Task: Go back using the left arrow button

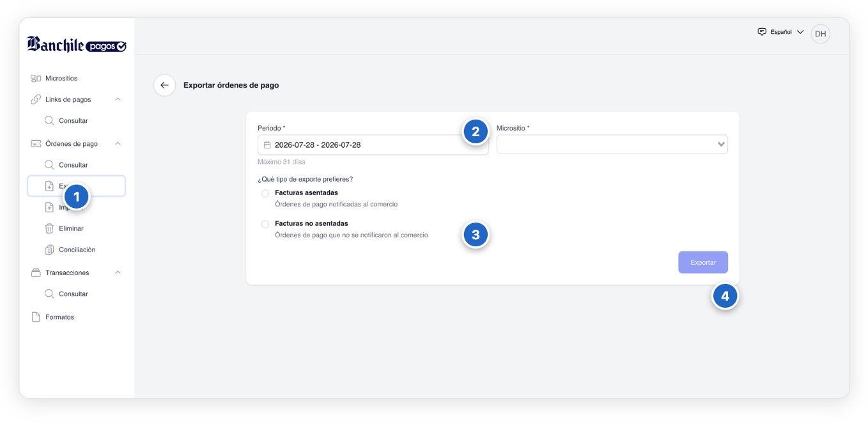Action: (x=164, y=85)
